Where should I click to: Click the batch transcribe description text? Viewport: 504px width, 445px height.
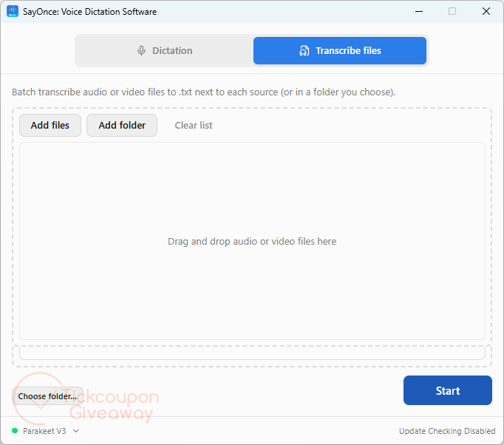(x=203, y=92)
